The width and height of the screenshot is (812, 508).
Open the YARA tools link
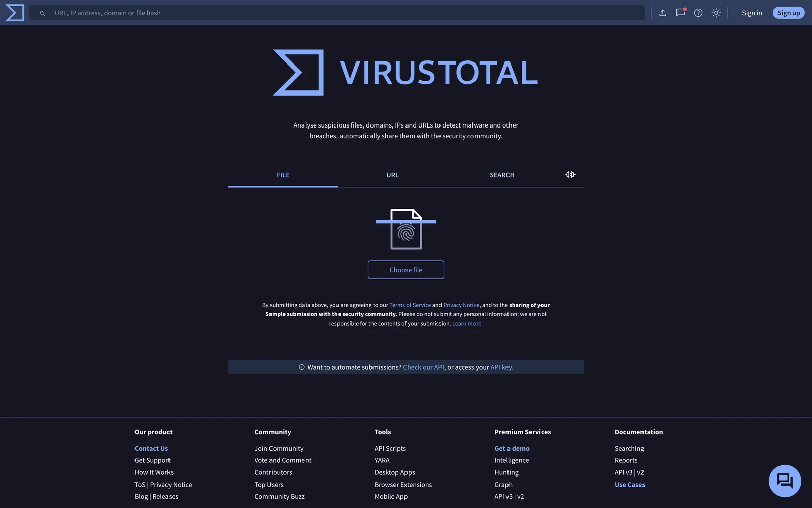(382, 460)
